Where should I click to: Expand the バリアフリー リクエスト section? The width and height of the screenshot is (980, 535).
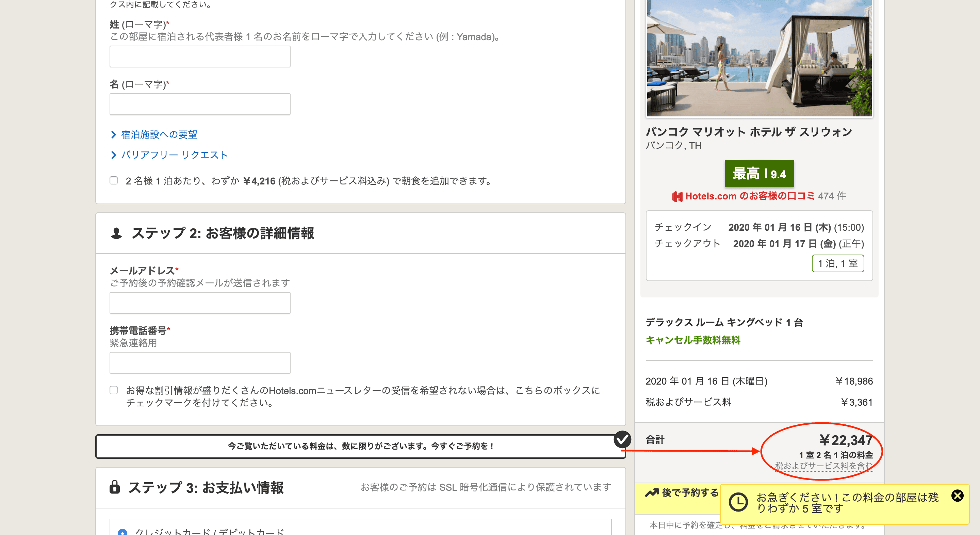pos(173,155)
